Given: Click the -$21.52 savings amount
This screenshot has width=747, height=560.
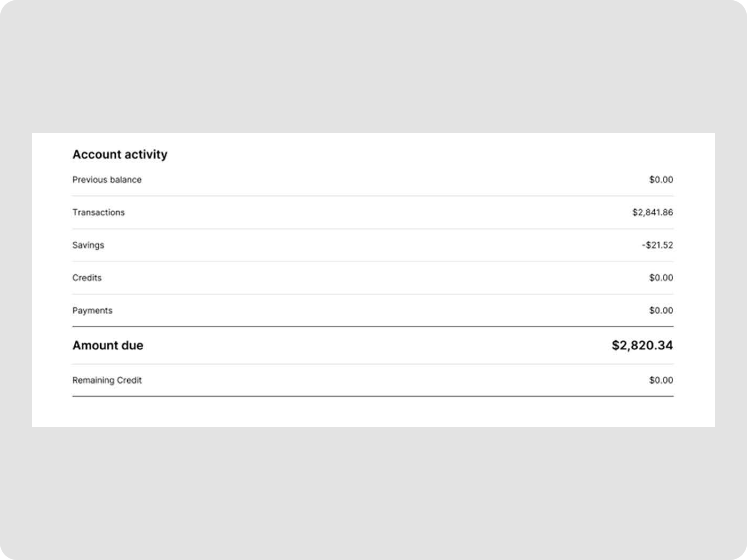Looking at the screenshot, I should point(657,245).
